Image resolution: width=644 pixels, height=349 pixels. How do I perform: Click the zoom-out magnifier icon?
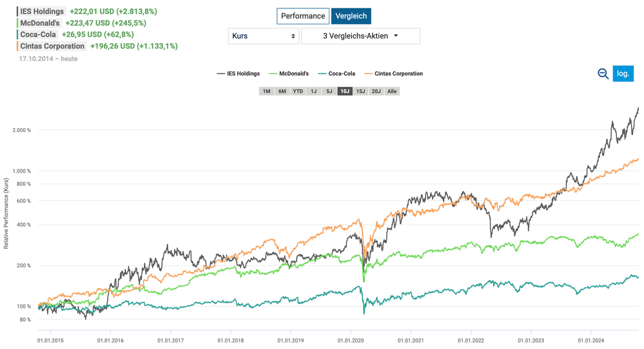coord(603,74)
